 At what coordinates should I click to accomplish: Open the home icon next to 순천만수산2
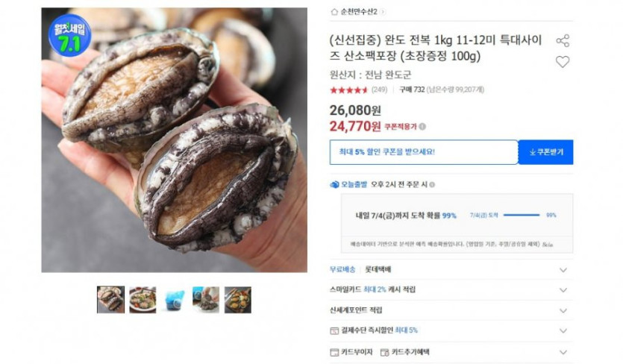tap(334, 12)
